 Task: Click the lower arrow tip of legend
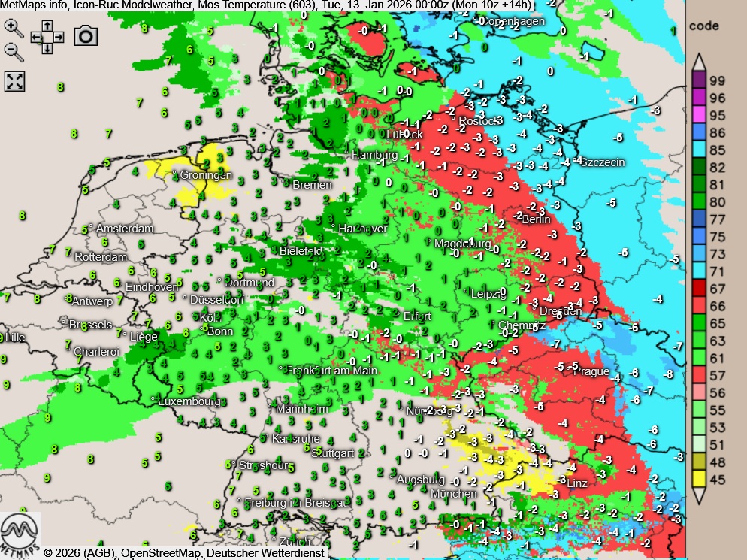pyautogui.click(x=698, y=495)
